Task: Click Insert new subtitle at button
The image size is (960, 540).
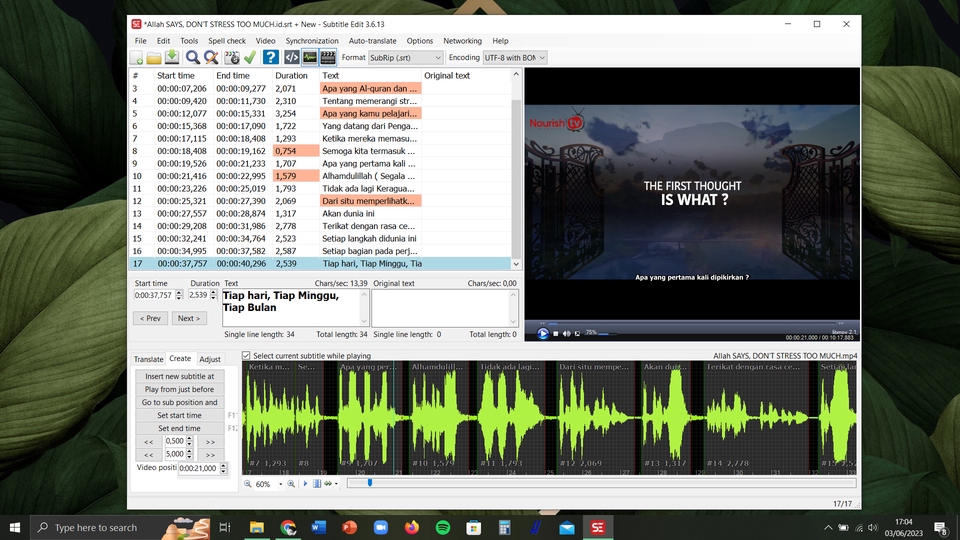Action: coord(179,377)
